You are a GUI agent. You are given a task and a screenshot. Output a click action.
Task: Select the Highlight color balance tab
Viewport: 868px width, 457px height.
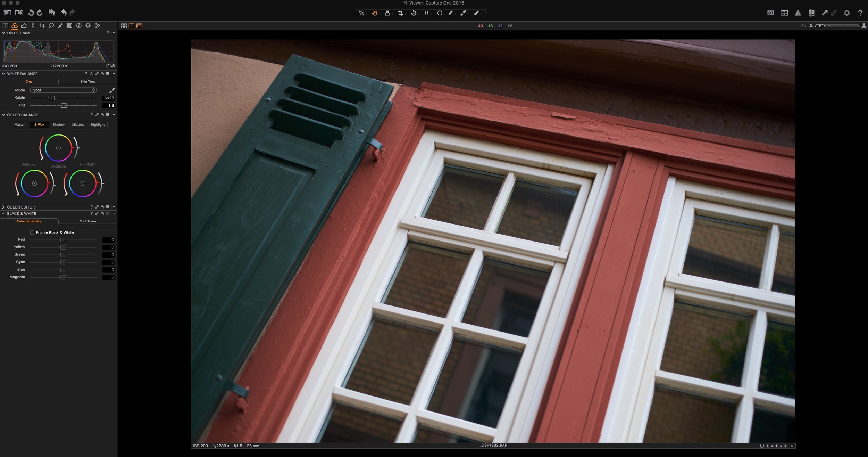(x=98, y=124)
